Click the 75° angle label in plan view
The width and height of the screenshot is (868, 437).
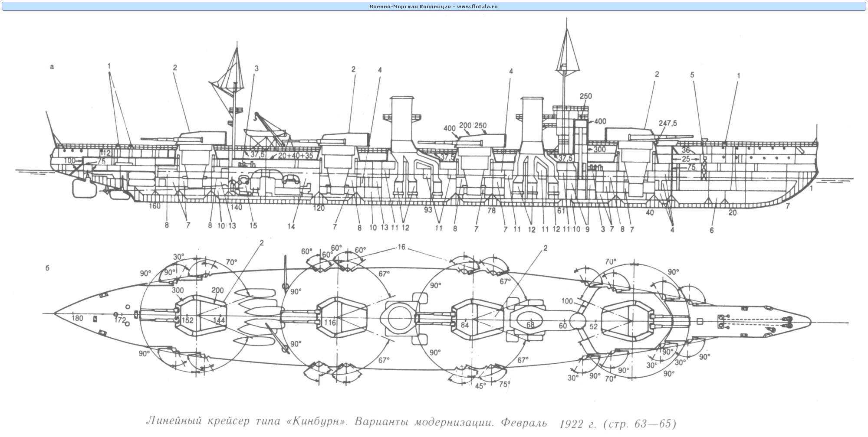pos(504,384)
